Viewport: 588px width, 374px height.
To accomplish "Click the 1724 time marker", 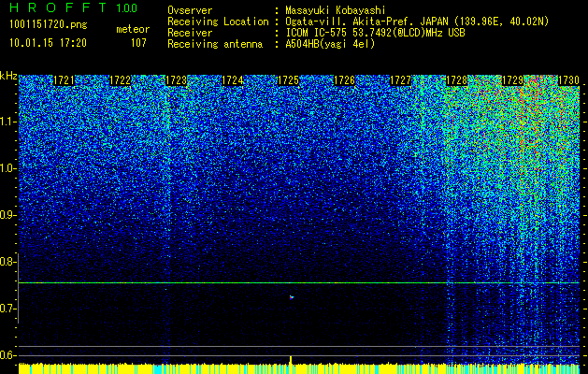I will (232, 80).
